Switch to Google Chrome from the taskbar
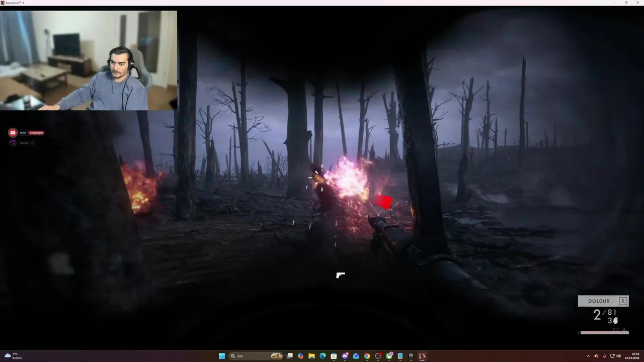Image resolution: width=644 pixels, height=362 pixels. 367,356
